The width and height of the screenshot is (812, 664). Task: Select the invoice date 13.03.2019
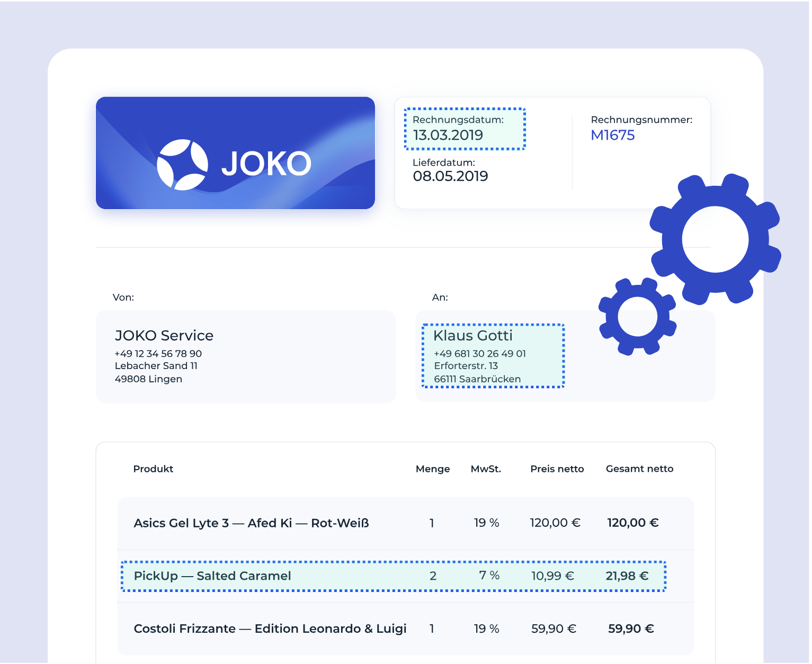(448, 135)
